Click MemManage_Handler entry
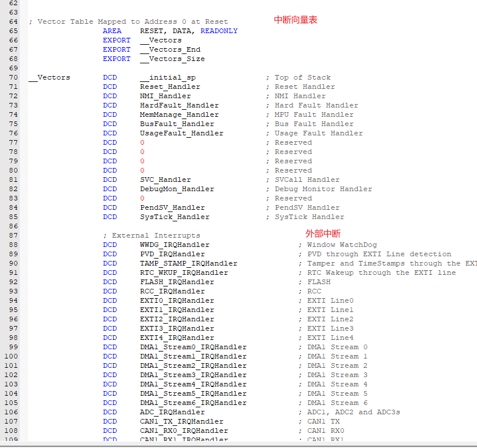Screen dimensions: 477x448 click(180, 114)
